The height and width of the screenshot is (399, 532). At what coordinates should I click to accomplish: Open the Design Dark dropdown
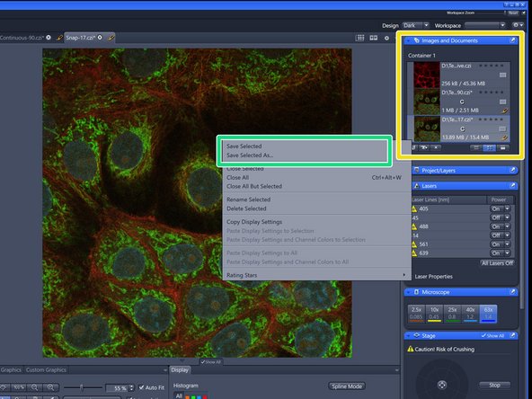pyautogui.click(x=415, y=25)
